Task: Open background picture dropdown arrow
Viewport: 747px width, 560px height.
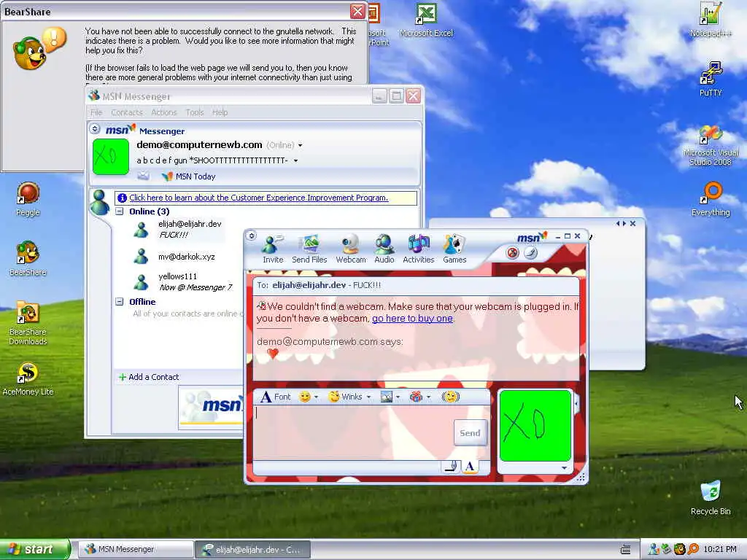Action: tap(398, 397)
